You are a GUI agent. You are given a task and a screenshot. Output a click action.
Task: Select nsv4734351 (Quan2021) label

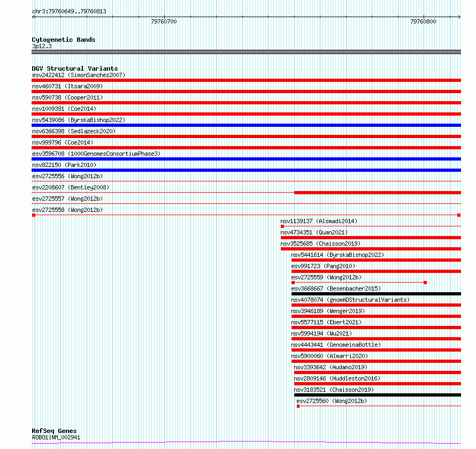tap(314, 232)
